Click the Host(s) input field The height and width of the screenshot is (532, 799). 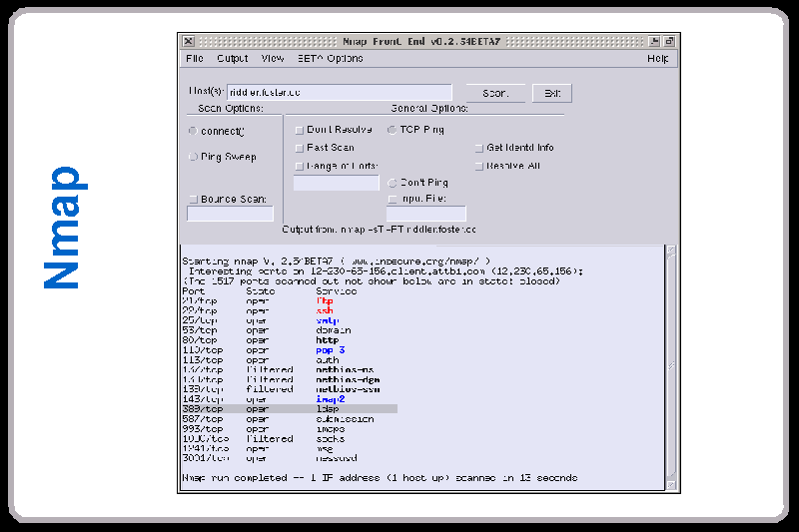click(340, 92)
